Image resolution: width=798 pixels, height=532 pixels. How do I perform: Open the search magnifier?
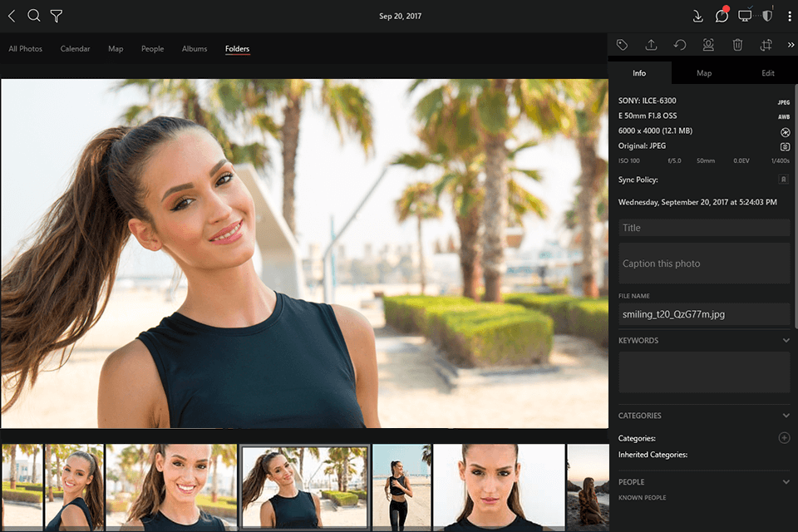tap(34, 16)
